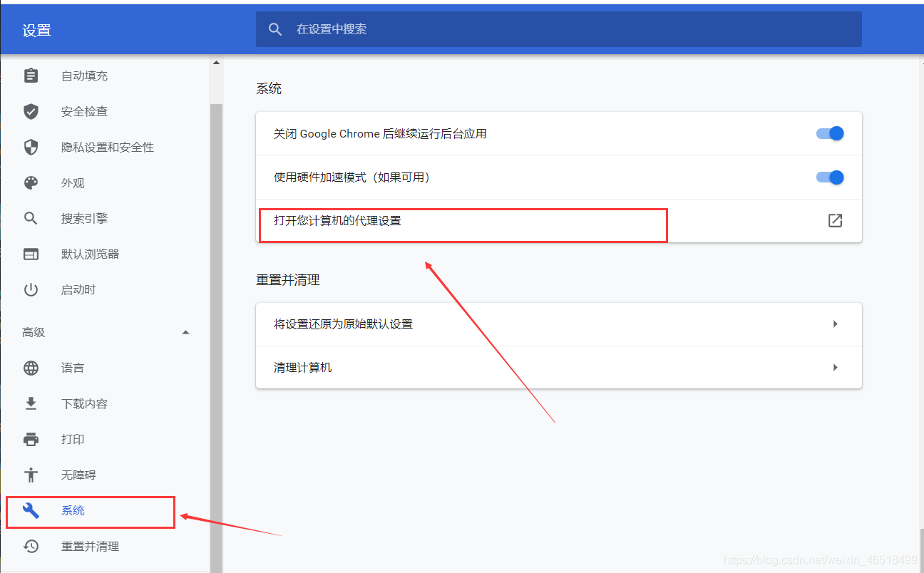This screenshot has width=924, height=573.
Task: Click the 重置并清理 section heading
Action: click(288, 280)
